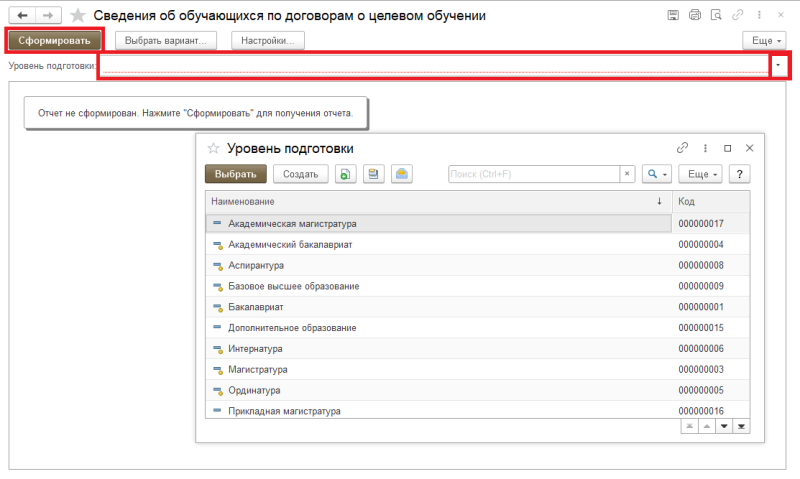Click the save report icon in title bar
This screenshot has height=479, width=800.
pyautogui.click(x=673, y=16)
